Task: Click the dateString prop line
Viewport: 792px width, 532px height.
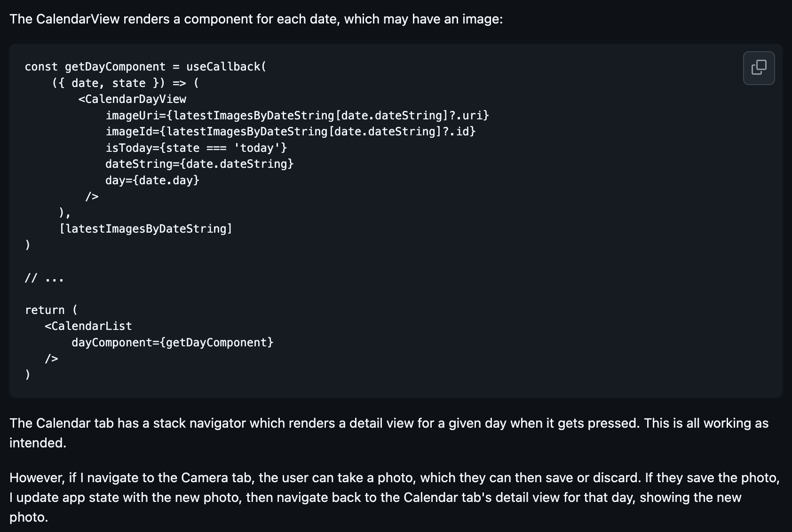Action: pyautogui.click(x=199, y=164)
